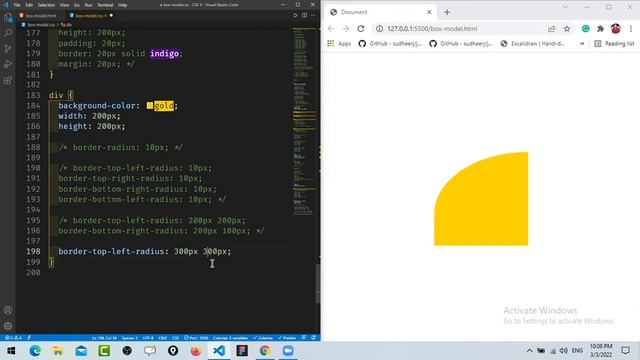Screen dimensions: 640x360
Task: Open the Edit menu in VS Code
Action: pos(29,5)
